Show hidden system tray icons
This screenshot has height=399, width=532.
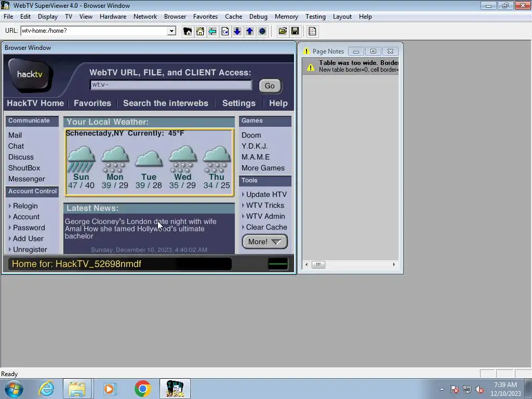(x=442, y=389)
